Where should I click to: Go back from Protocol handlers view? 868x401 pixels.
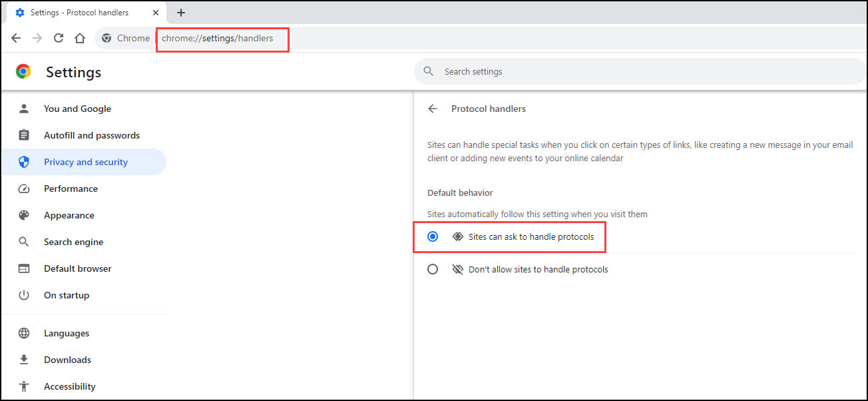click(433, 109)
